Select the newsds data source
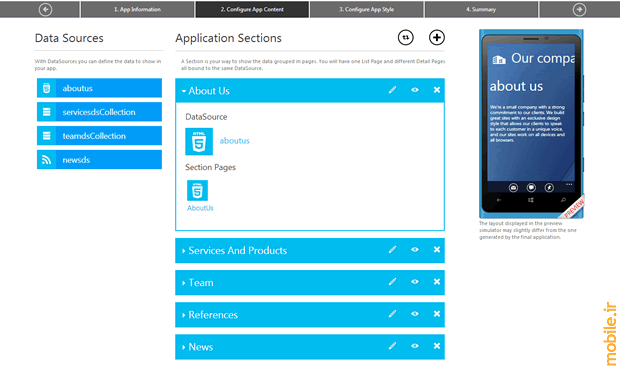The height and width of the screenshot is (369, 620). tap(99, 159)
